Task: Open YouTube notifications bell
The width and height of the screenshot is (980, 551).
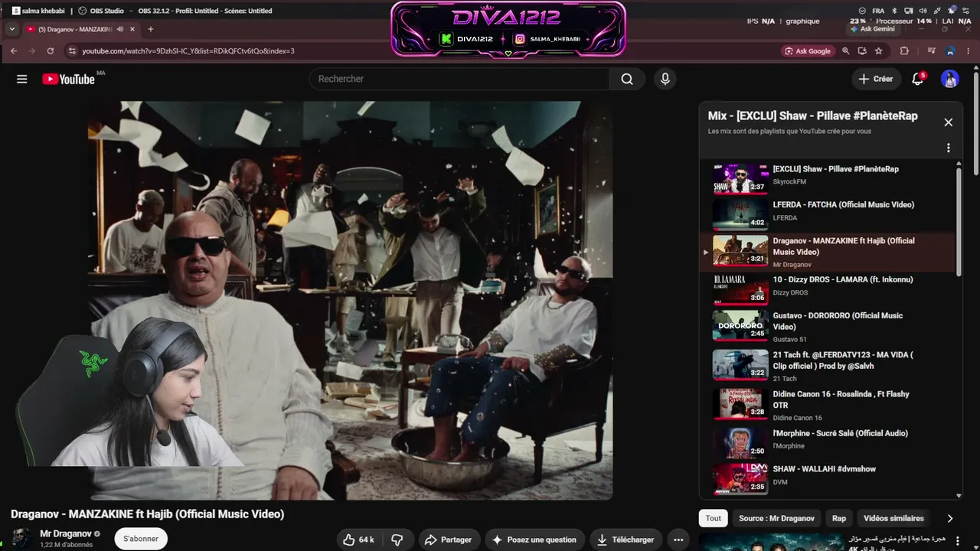Action: pyautogui.click(x=918, y=79)
